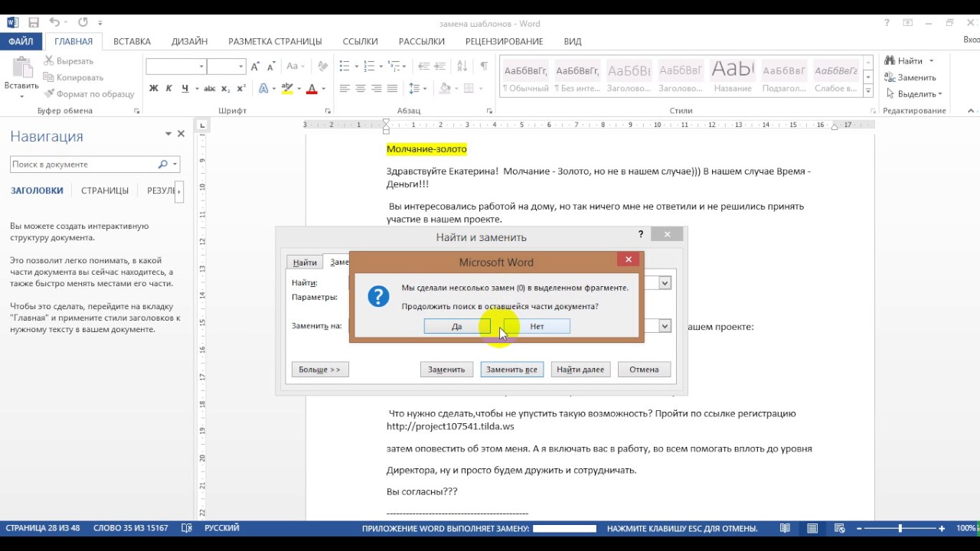Screen dimensions: 980x551
Task: Click the Clear Formatting eraser icon
Action: (323, 67)
